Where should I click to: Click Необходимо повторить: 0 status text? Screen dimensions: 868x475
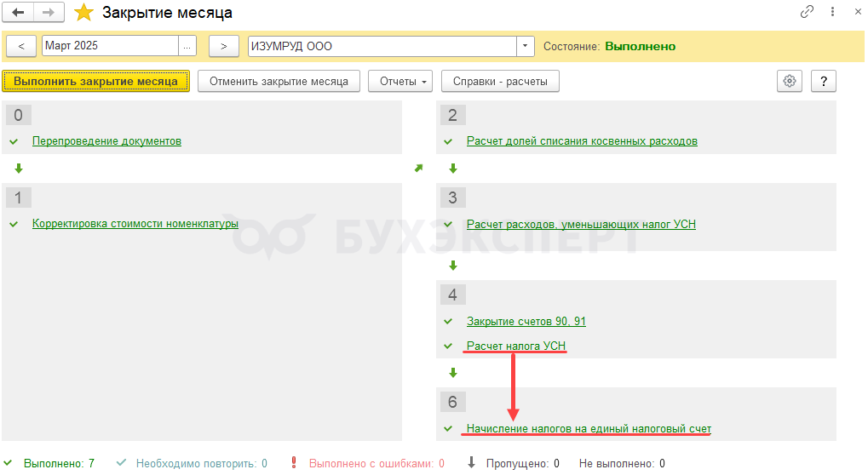coord(202,463)
